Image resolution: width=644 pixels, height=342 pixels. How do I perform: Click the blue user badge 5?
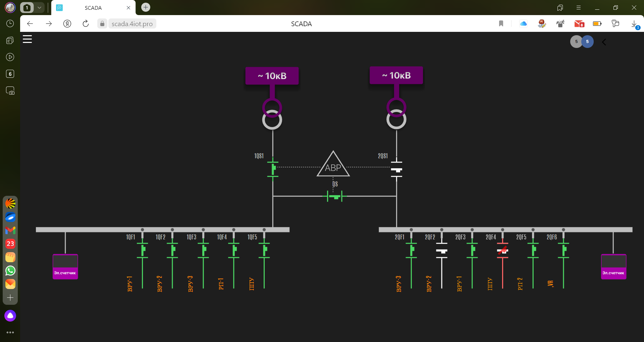tap(587, 42)
